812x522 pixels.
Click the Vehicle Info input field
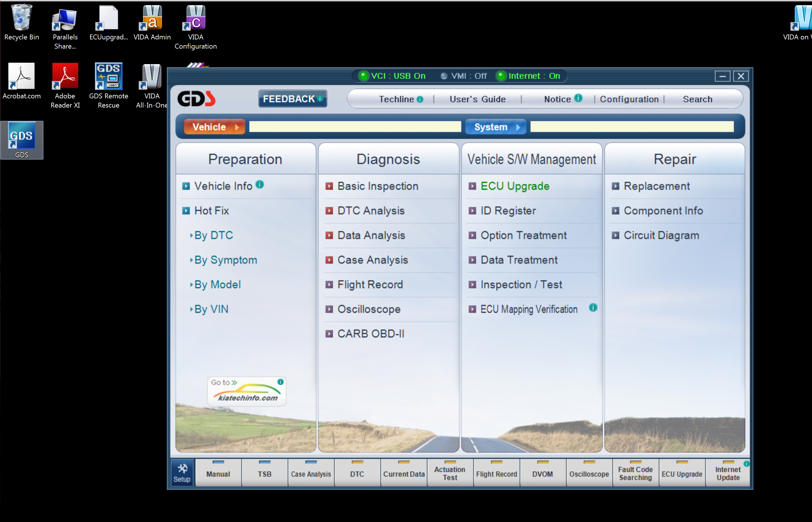click(355, 127)
